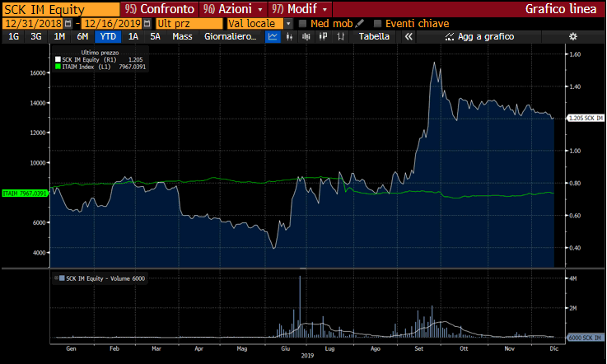607x364 pixels.
Task: Click Agg a grafico button
Action: [479, 36]
